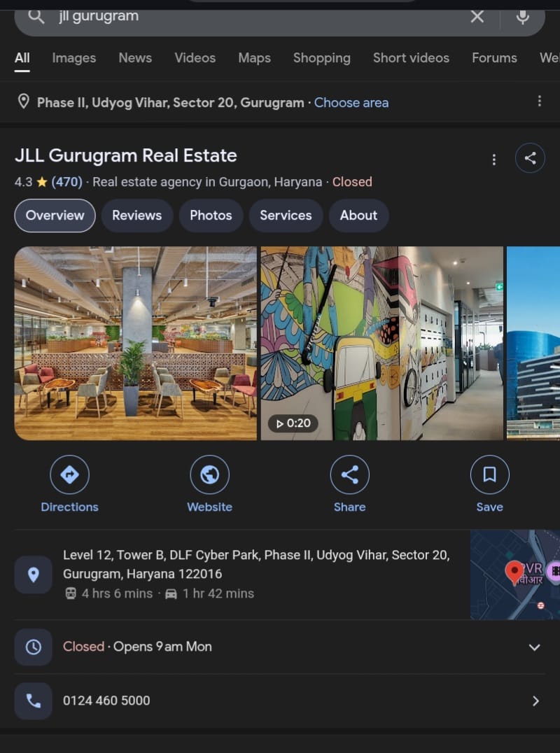The height and width of the screenshot is (753, 560).
Task: Switch to the Images search tab
Action: (x=73, y=58)
